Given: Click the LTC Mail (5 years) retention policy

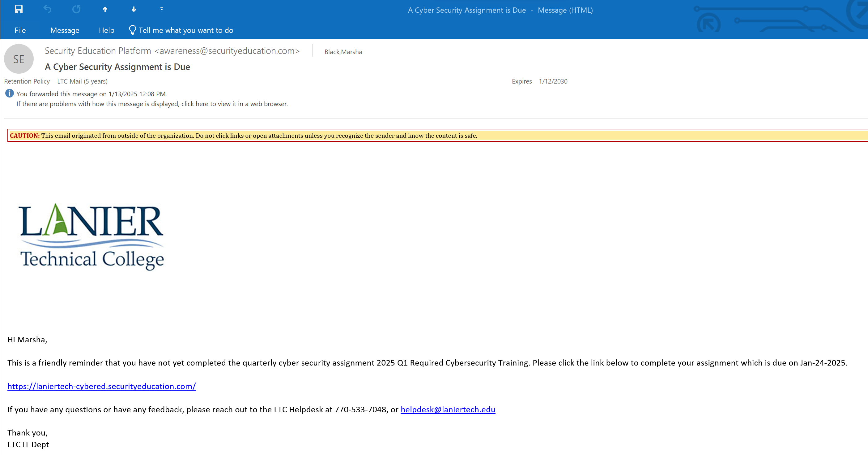Looking at the screenshot, I should point(82,81).
